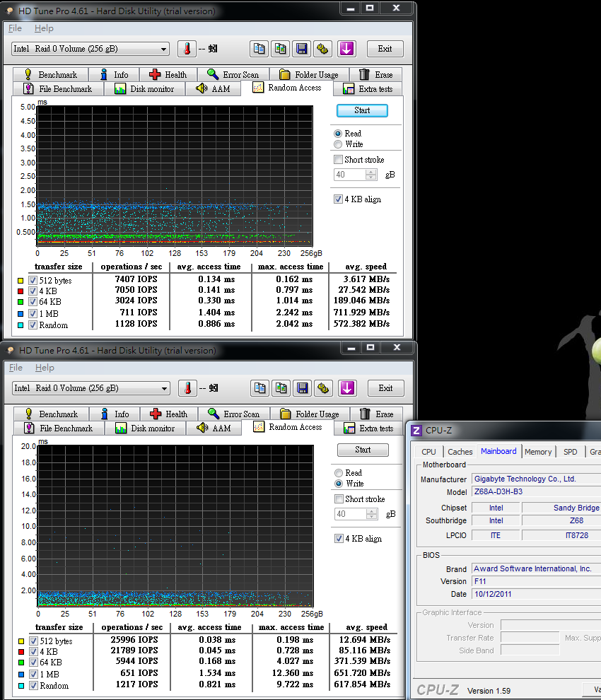Switch to the Extra tests tab in lower HD Tune window
The image size is (601, 700).
[x=368, y=428]
